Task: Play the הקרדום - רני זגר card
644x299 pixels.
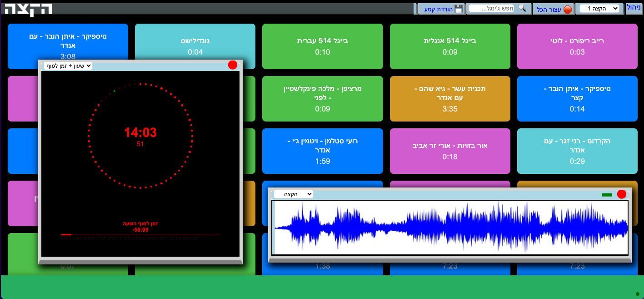Action: (577, 151)
